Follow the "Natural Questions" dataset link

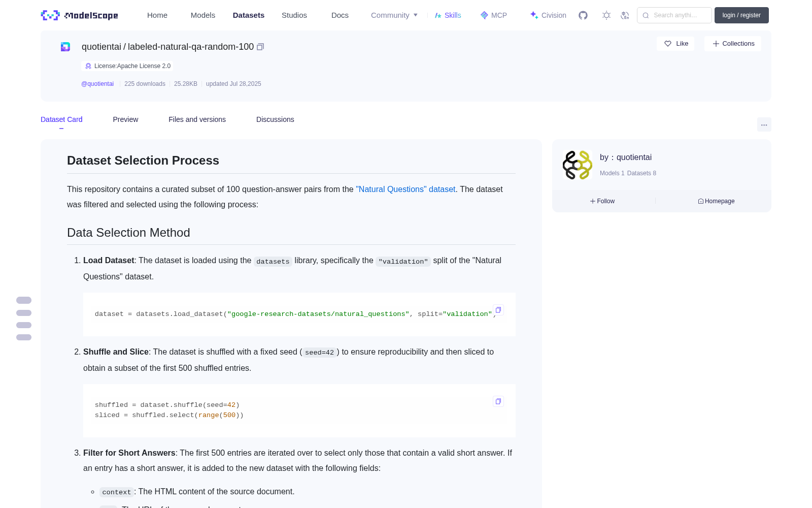405,189
